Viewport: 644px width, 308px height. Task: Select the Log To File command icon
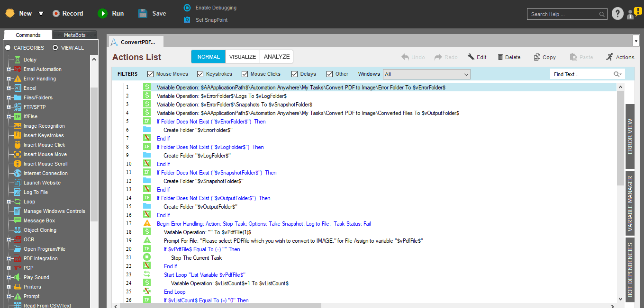point(18,192)
